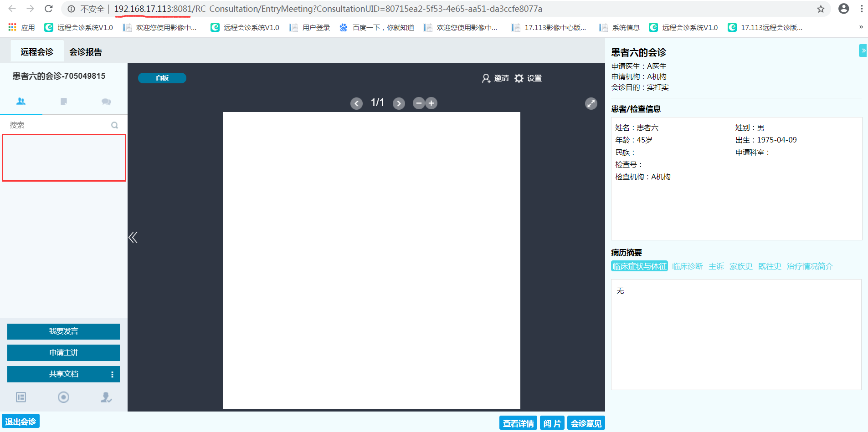Zoom out the whiteboard with minus

point(419,103)
